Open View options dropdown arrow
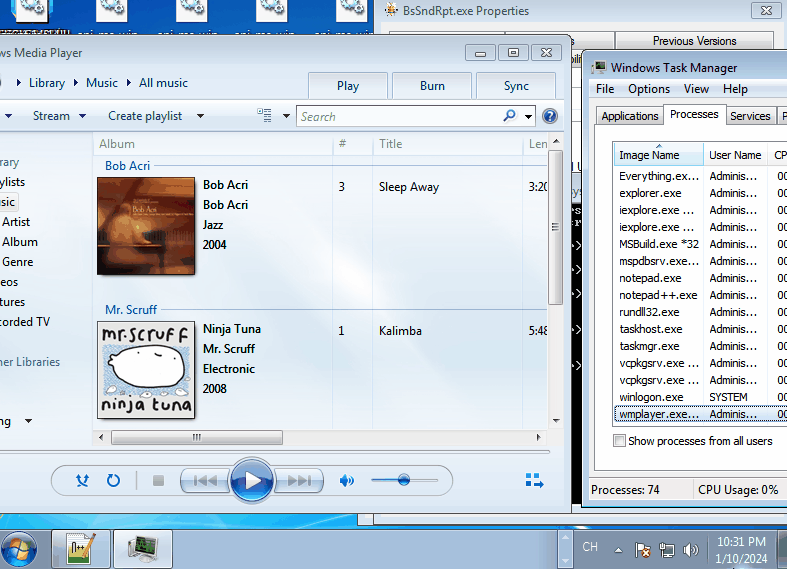 [286, 116]
